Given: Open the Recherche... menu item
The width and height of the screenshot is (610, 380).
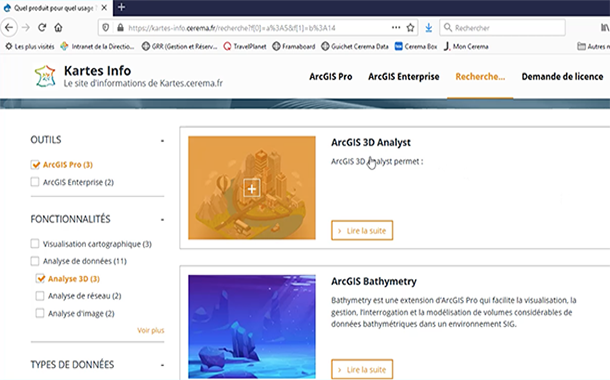Looking at the screenshot, I should (480, 77).
